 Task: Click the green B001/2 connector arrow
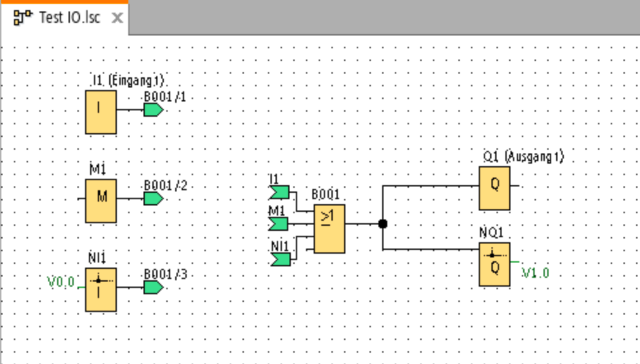pyautogui.click(x=154, y=199)
